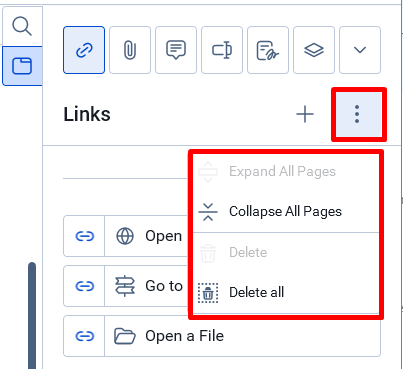Open the Form Fields panel icon
403x369 pixels.
222,50
